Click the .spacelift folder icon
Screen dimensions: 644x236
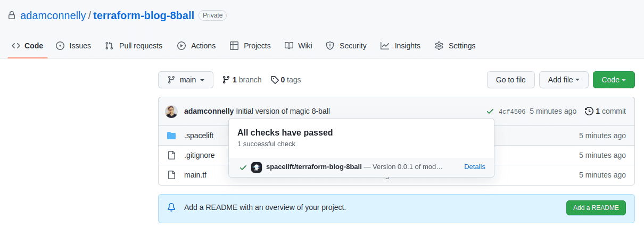pyautogui.click(x=171, y=136)
